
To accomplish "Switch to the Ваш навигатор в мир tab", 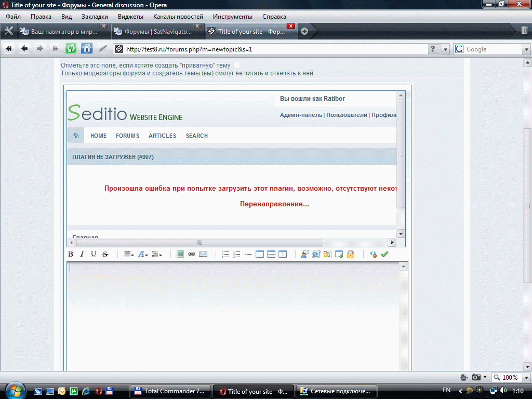I will tap(63, 32).
